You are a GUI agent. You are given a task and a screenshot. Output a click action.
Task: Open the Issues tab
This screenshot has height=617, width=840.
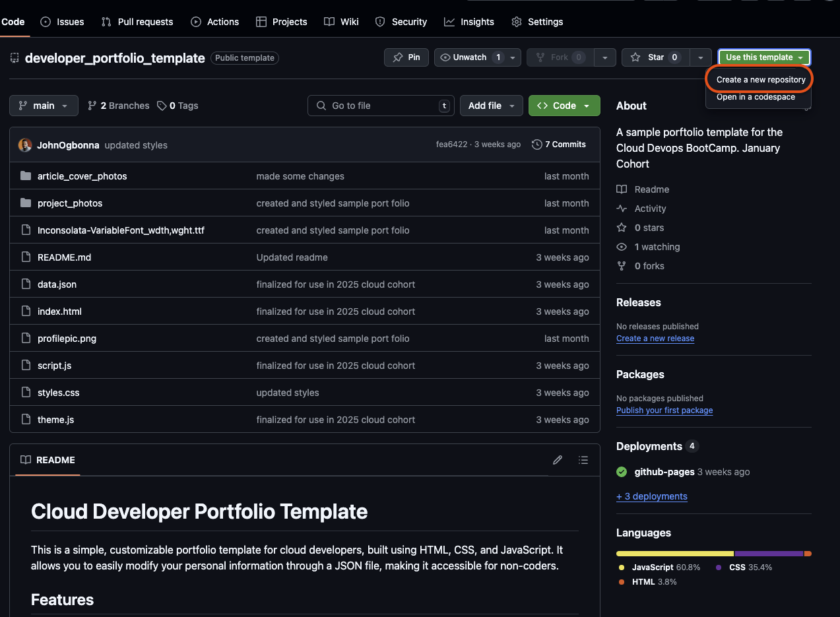63,22
